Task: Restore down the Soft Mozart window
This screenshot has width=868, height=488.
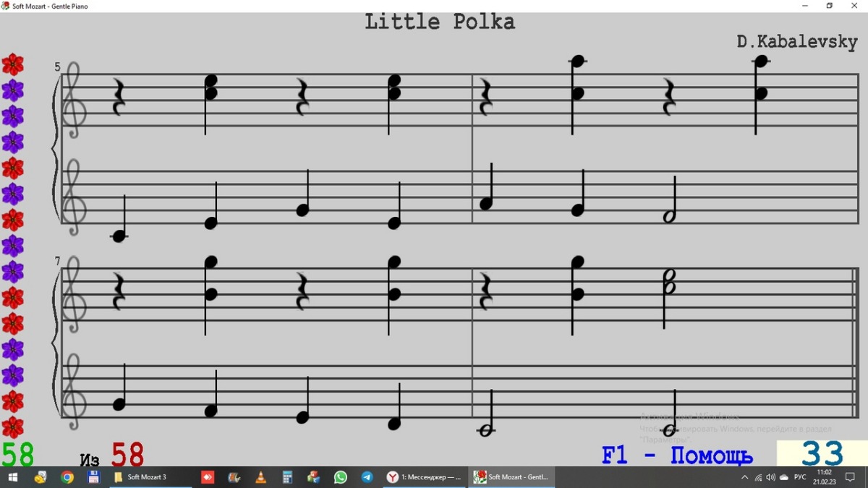Action: [830, 6]
